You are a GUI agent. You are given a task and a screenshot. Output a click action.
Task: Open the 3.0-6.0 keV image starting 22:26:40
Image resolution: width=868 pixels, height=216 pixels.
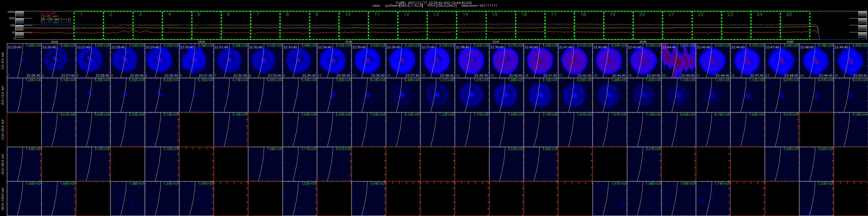coord(58,61)
